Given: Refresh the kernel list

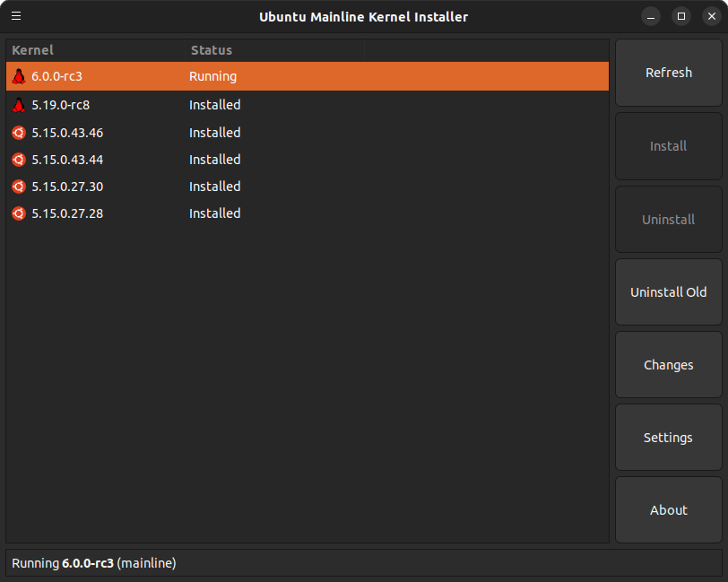Looking at the screenshot, I should (x=669, y=73).
